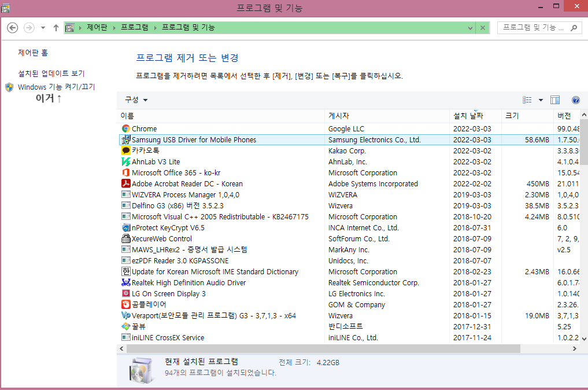Open the 설치된 업데이트 보기 link
Screen dimensions: 588x390
point(51,73)
